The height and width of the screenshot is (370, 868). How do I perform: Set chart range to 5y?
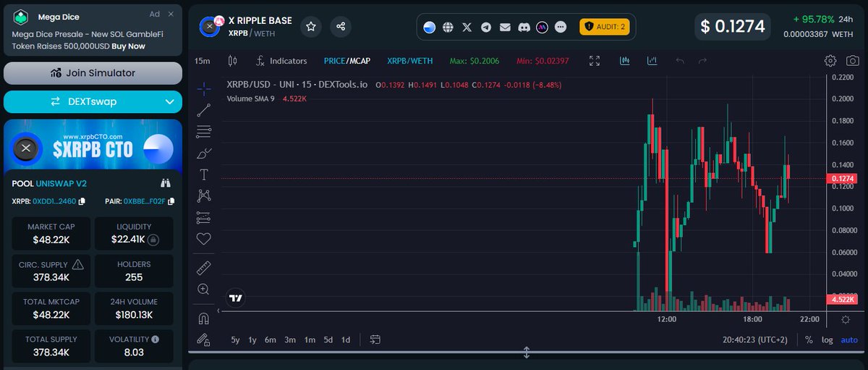tap(235, 340)
